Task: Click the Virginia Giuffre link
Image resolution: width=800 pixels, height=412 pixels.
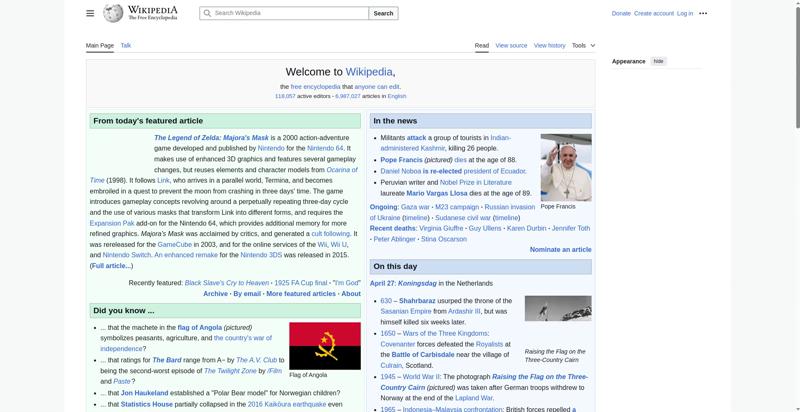Action: tap(441, 228)
